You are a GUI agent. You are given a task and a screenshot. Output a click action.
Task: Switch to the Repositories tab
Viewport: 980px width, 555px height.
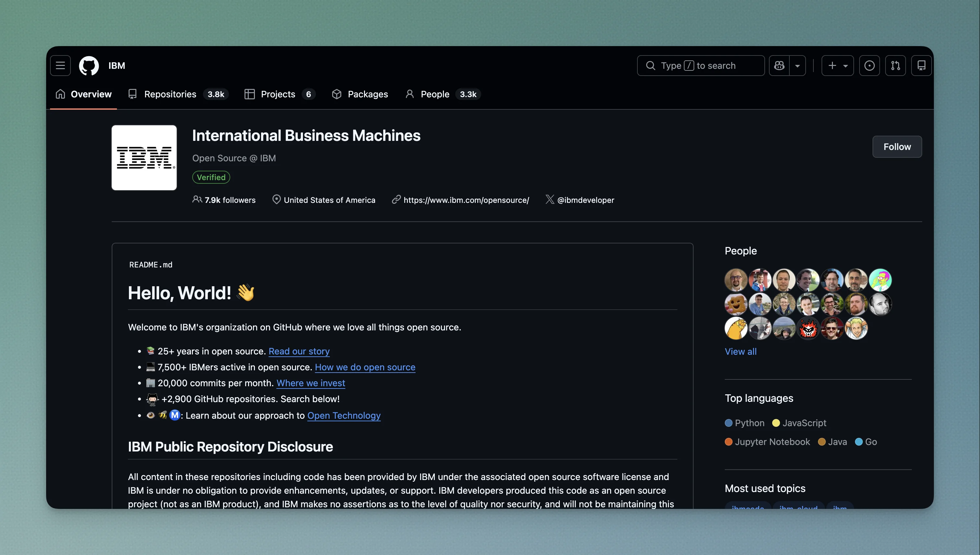pos(170,94)
